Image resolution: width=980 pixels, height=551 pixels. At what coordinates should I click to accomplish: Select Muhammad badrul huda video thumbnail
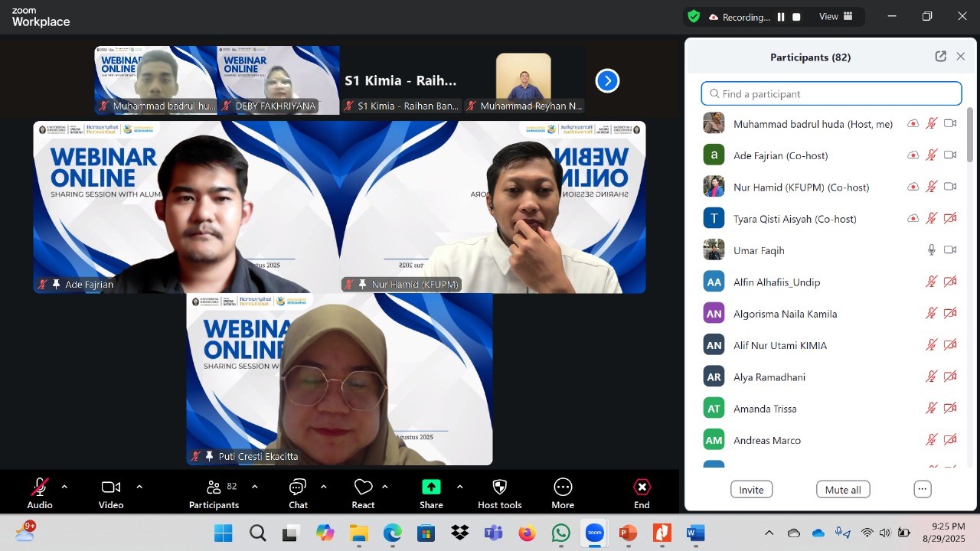tap(155, 80)
